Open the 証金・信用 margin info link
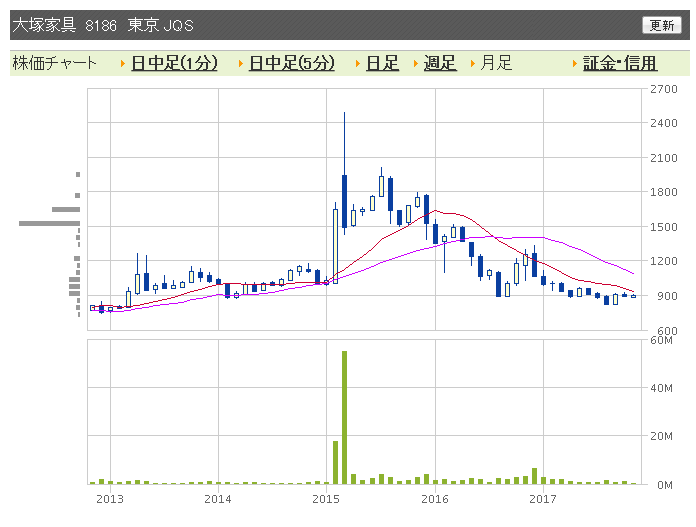Screen dimensions: 696x527 (x=620, y=63)
